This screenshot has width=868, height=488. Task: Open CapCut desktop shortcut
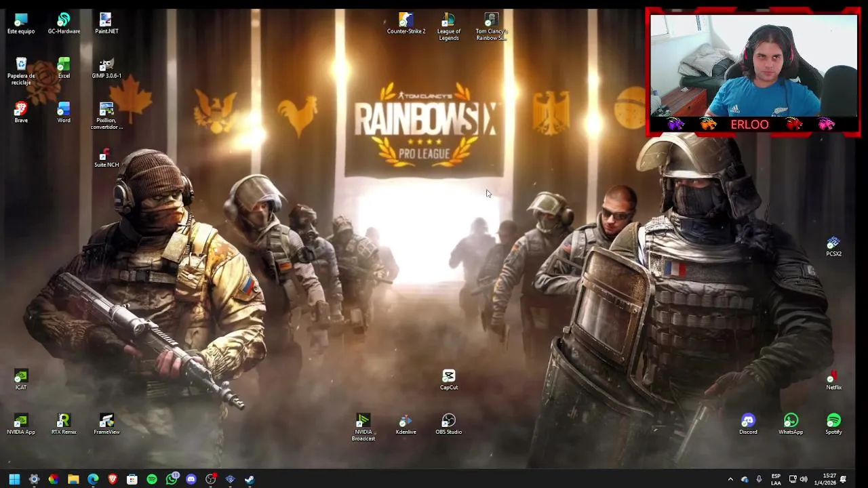[x=449, y=380]
